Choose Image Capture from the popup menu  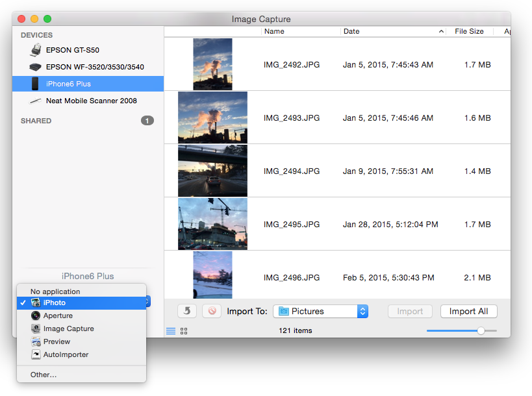(x=68, y=328)
